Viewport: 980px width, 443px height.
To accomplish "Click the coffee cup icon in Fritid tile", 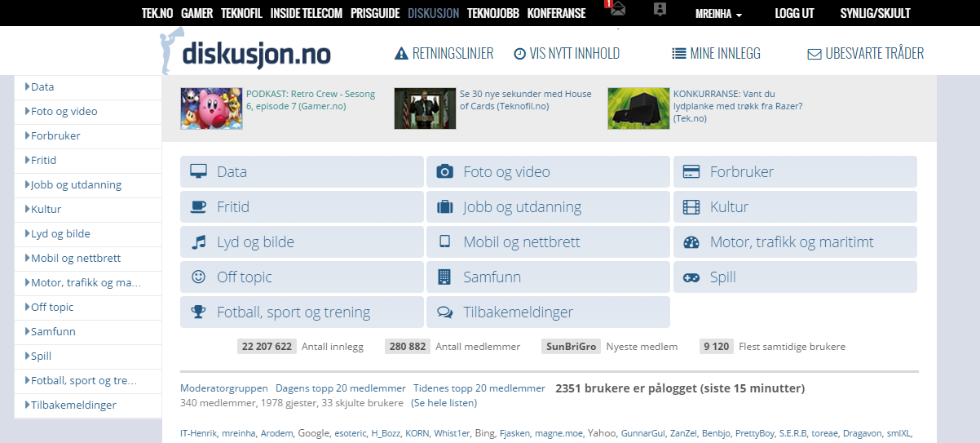I will coord(198,206).
